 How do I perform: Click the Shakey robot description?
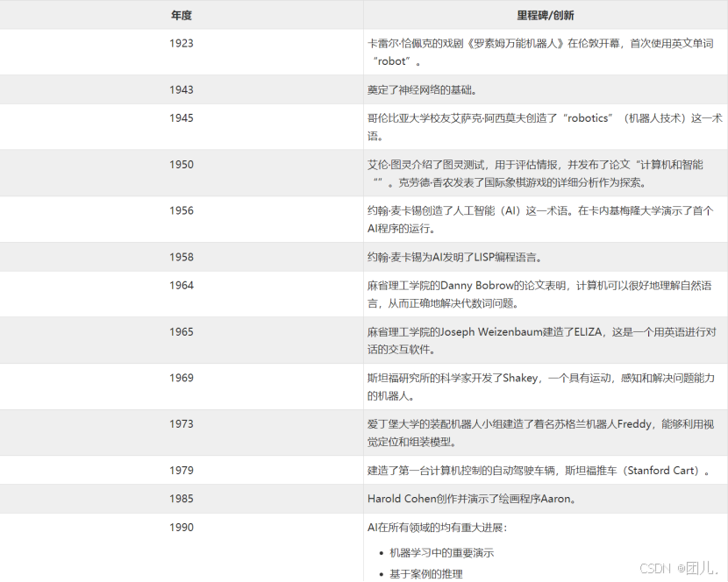(541, 387)
